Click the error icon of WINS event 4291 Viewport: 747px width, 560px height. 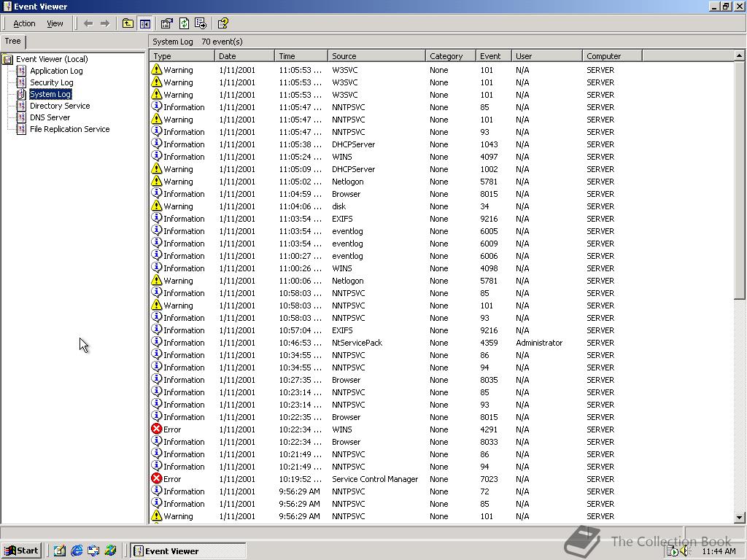click(156, 429)
